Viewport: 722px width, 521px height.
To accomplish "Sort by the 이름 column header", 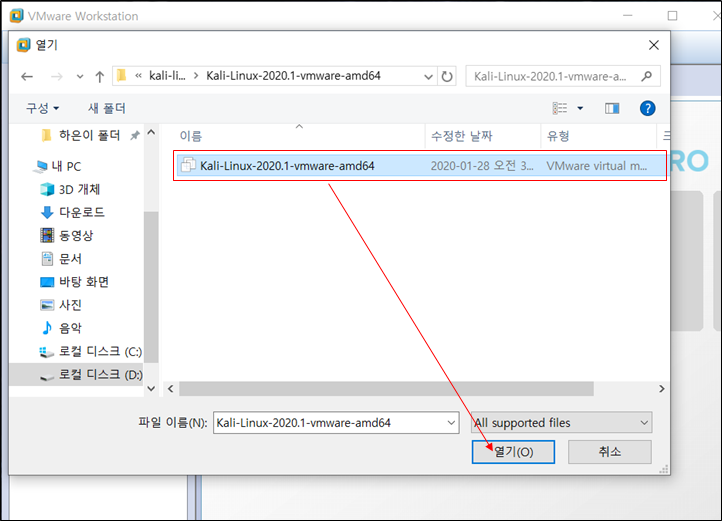I will pos(191,136).
